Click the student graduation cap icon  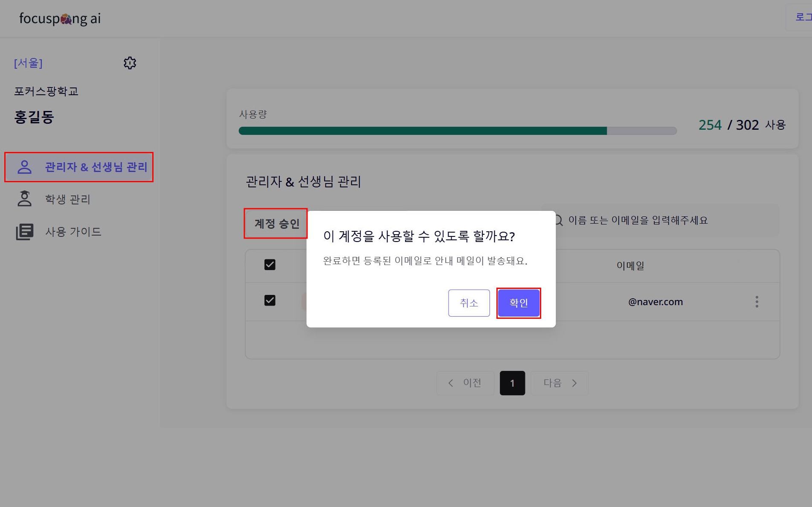coord(24,199)
